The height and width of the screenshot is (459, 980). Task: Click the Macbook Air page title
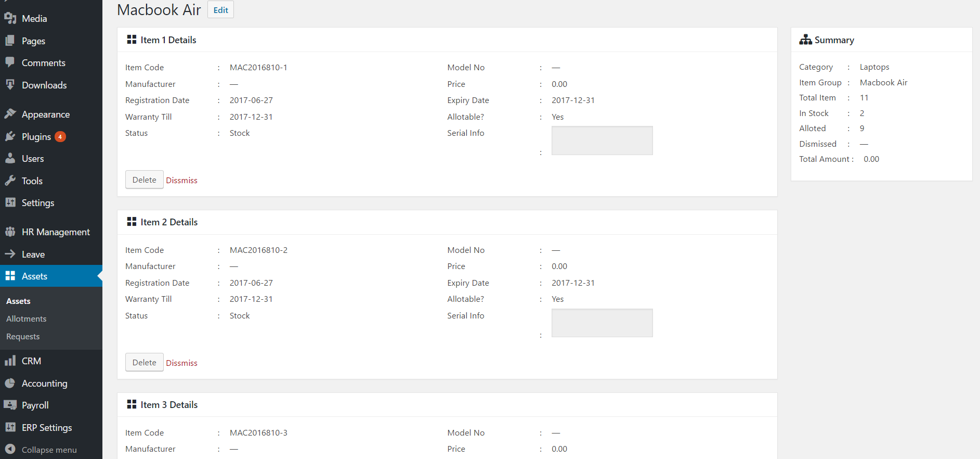pyautogui.click(x=159, y=10)
